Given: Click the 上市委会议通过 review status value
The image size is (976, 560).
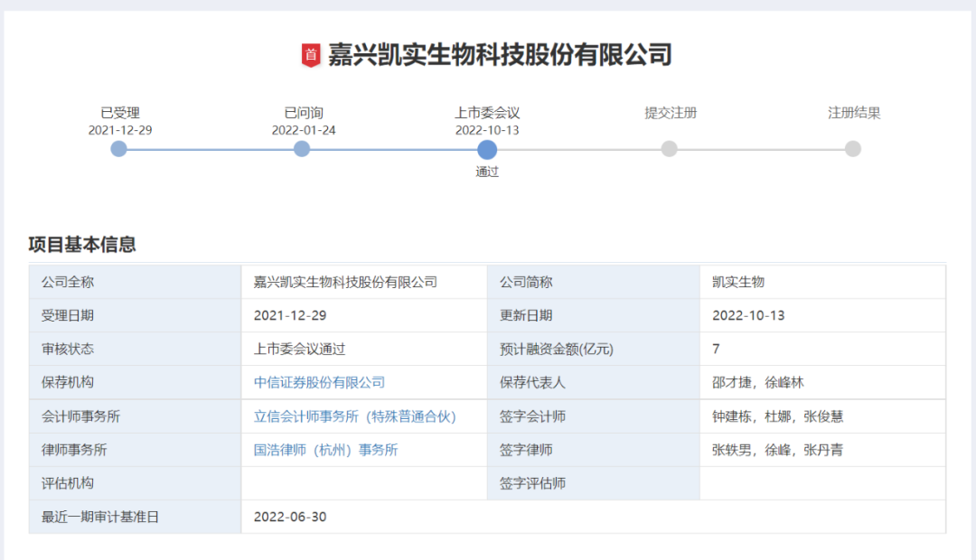Looking at the screenshot, I should click(299, 349).
